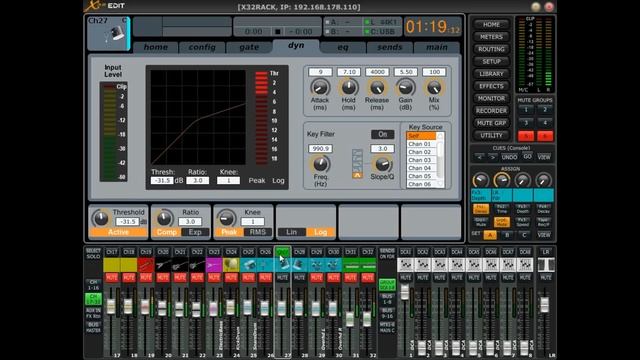The image size is (640, 360).
Task: Select Self as key source
Action: (x=421, y=136)
